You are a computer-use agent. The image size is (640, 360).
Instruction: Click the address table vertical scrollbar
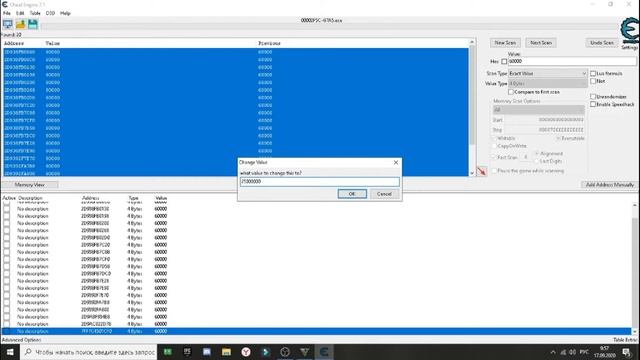pos(635,269)
